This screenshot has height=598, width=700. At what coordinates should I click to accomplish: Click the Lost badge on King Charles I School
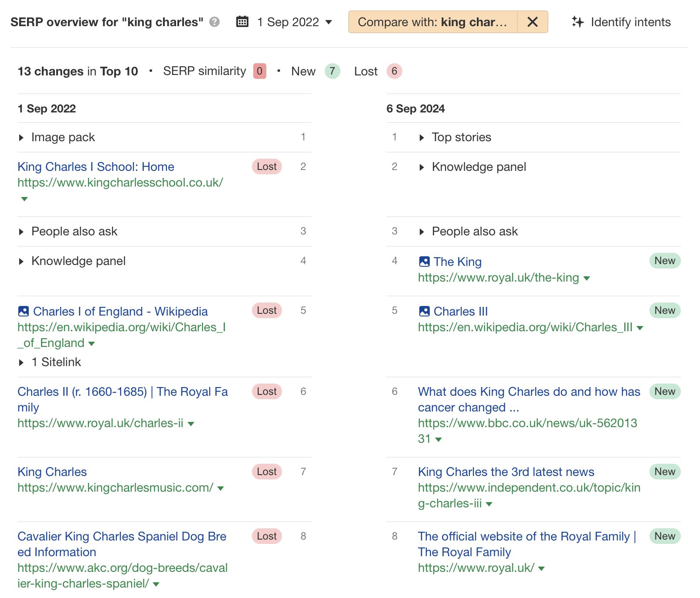pyautogui.click(x=266, y=166)
